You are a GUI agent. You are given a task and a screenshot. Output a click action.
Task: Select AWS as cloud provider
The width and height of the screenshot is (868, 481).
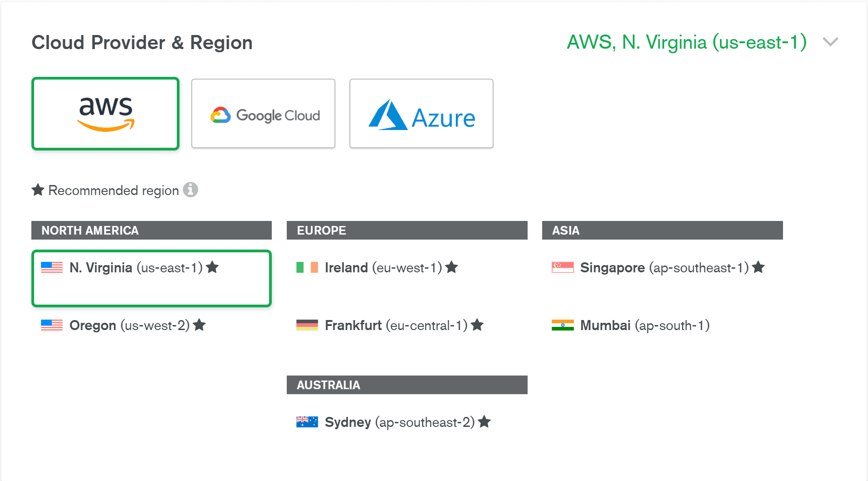(105, 114)
